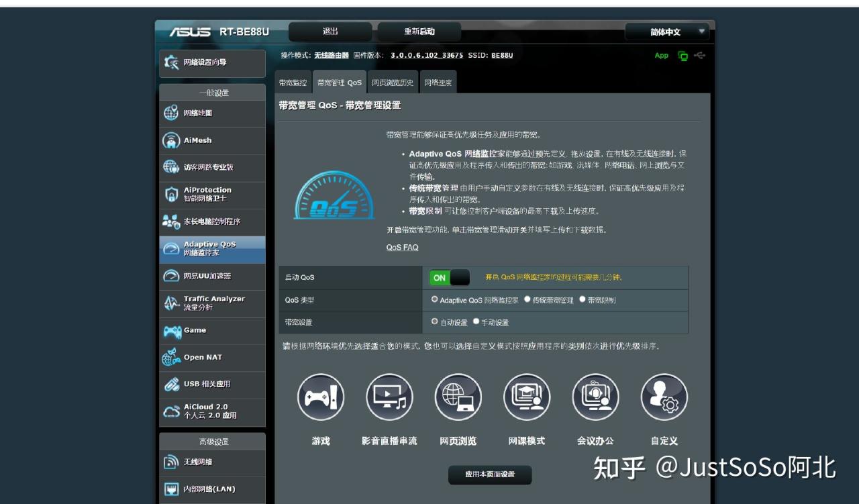Choose the 影音直播串流 streaming mode icon
This screenshot has height=504, width=859.
point(389,397)
